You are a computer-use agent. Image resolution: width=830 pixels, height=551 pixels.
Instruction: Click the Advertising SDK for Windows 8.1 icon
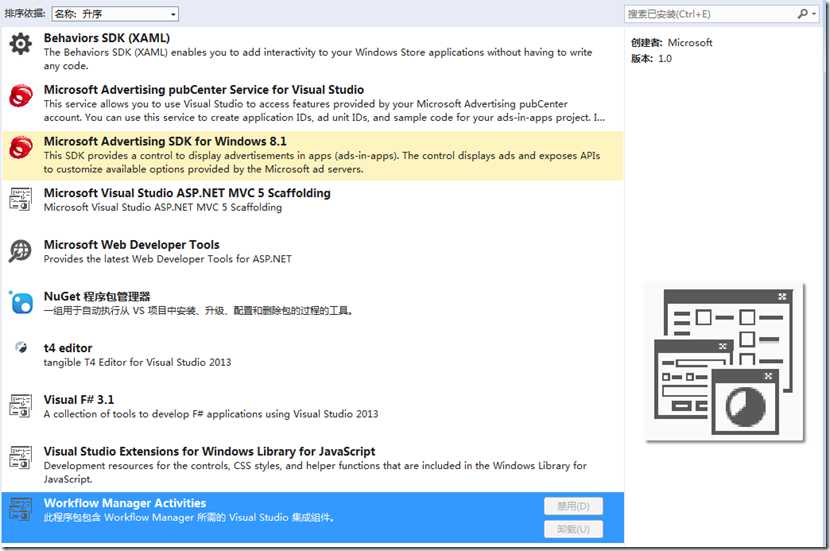(20, 147)
